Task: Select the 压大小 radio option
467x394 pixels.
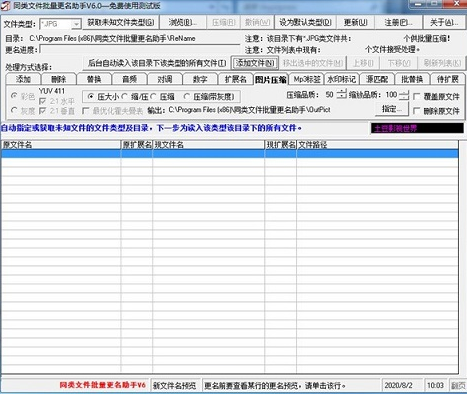Action: tap(90, 97)
